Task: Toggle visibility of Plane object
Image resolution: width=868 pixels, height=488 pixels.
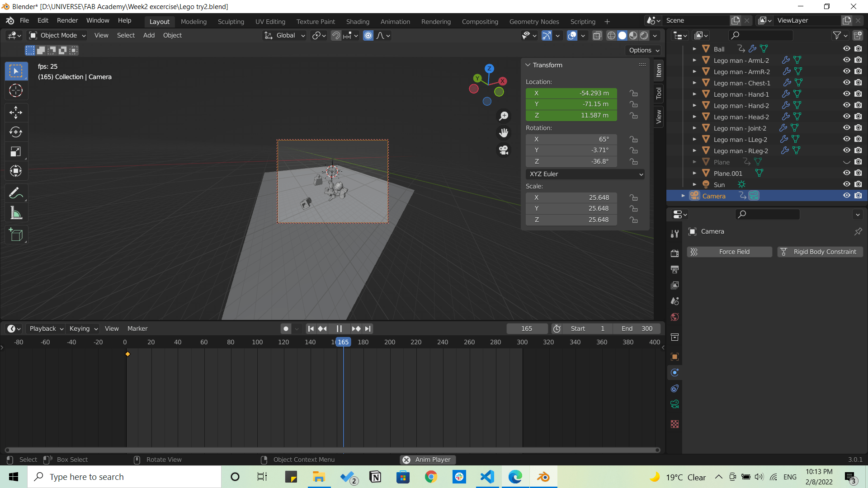Action: pyautogui.click(x=847, y=161)
